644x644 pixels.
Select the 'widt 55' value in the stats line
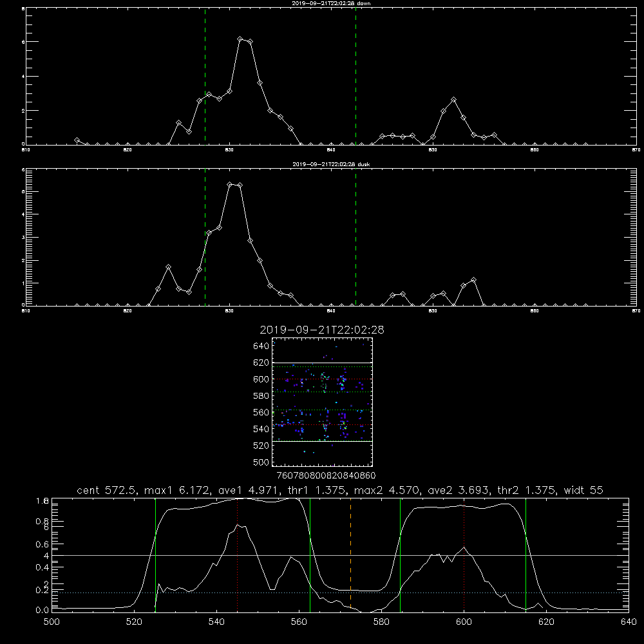point(583,490)
